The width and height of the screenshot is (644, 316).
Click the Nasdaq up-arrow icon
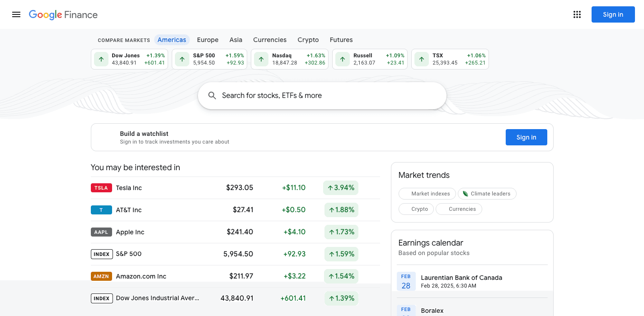click(x=261, y=59)
